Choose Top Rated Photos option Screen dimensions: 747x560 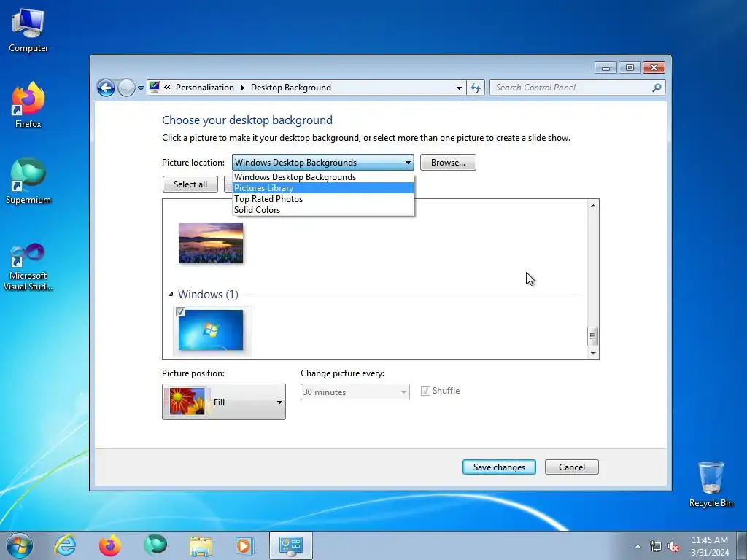[x=323, y=199]
